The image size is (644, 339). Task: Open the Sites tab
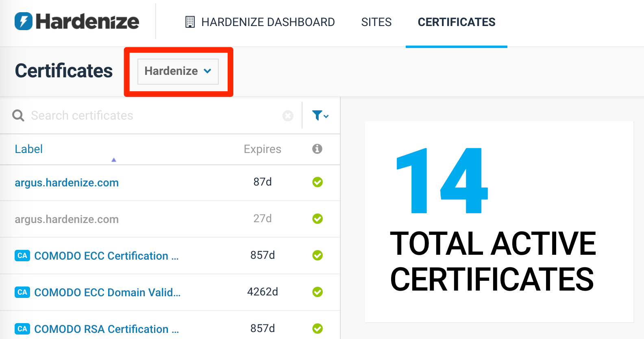(x=376, y=22)
